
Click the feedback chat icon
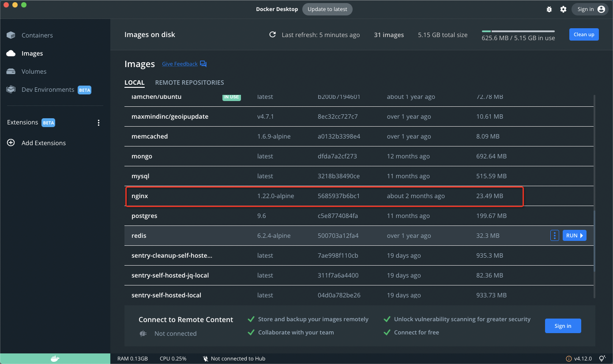point(203,64)
